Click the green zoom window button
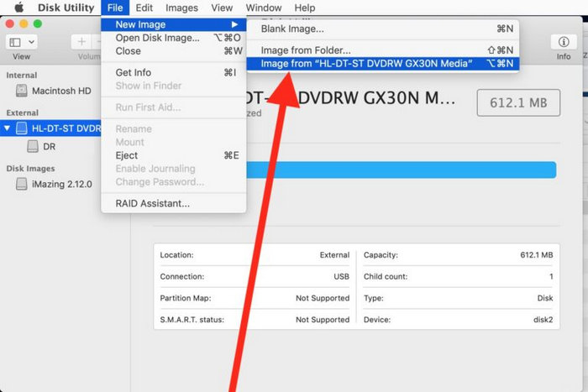The width and height of the screenshot is (588, 392). click(x=38, y=24)
